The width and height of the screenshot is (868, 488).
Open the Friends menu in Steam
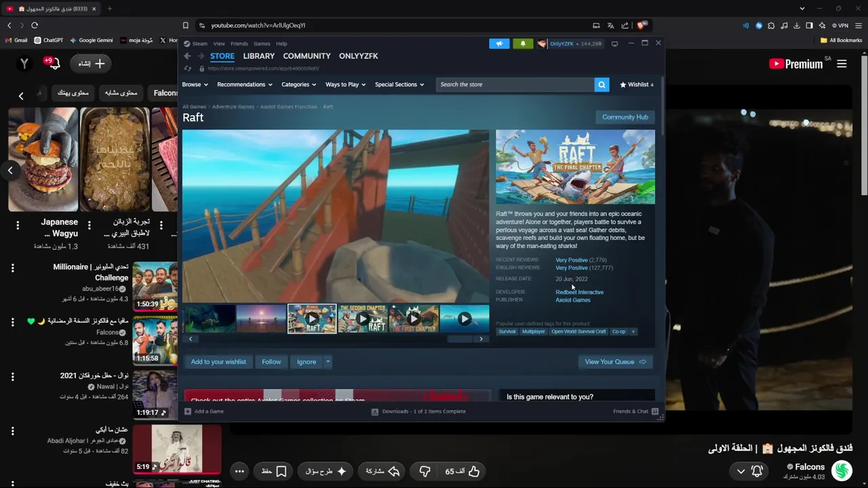pos(239,43)
